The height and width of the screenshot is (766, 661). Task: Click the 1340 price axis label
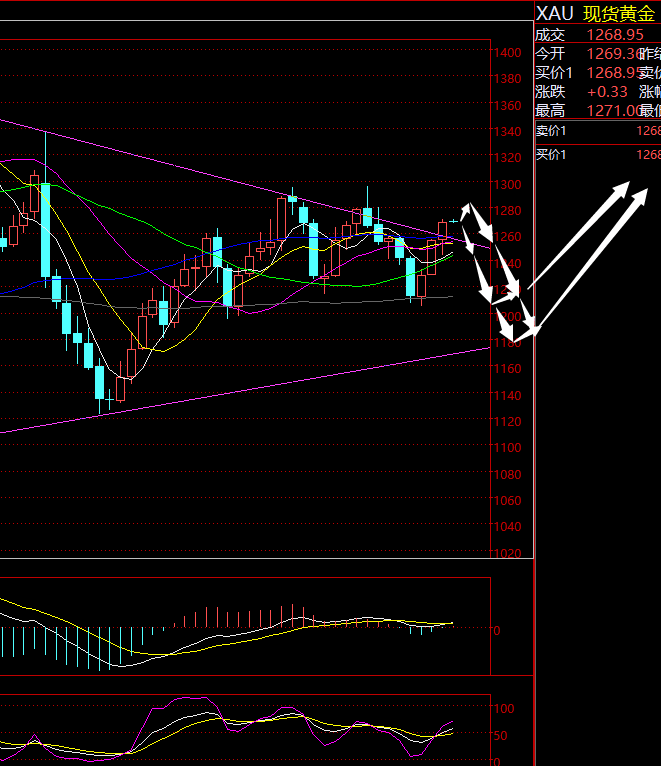[507, 131]
